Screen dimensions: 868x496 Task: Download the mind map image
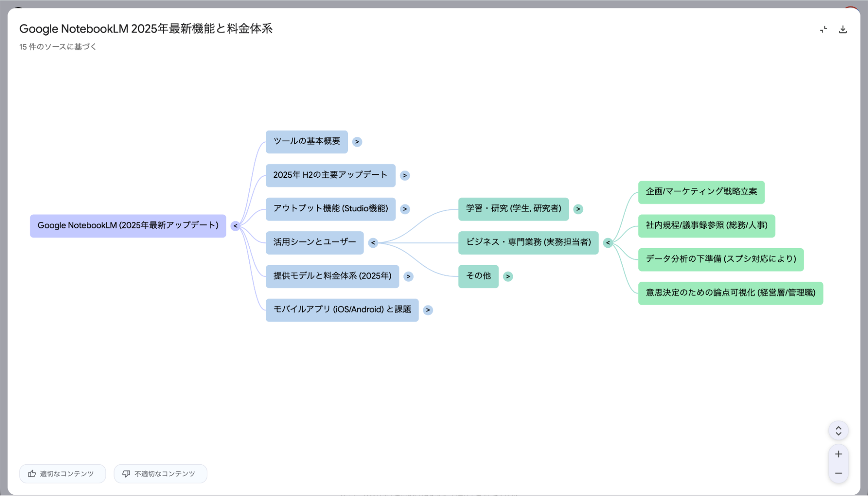click(844, 29)
